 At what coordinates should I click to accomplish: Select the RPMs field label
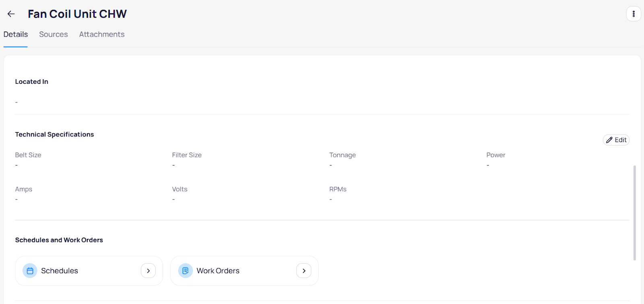point(338,189)
